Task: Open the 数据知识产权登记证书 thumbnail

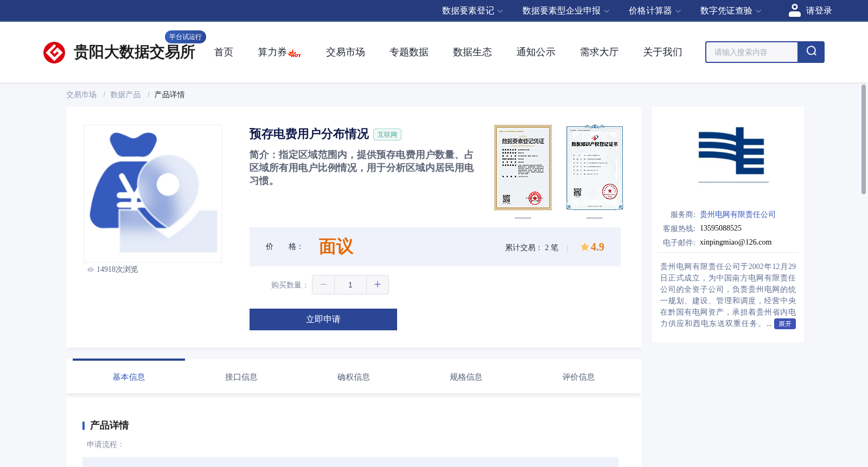Action: tap(595, 168)
